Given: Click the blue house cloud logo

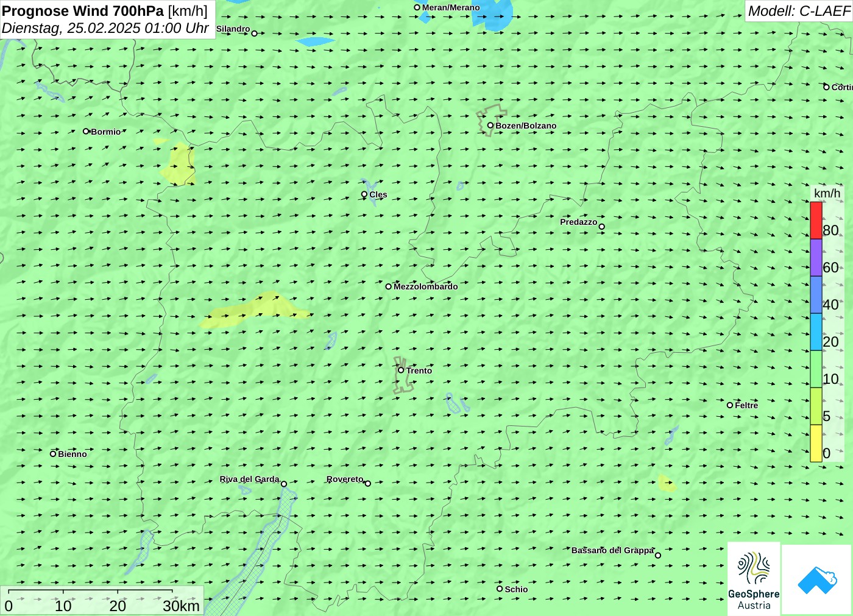Looking at the screenshot, I should 817,579.
